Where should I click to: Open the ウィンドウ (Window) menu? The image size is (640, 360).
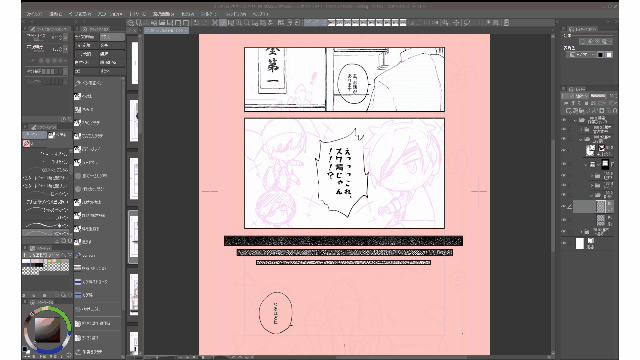pos(236,14)
